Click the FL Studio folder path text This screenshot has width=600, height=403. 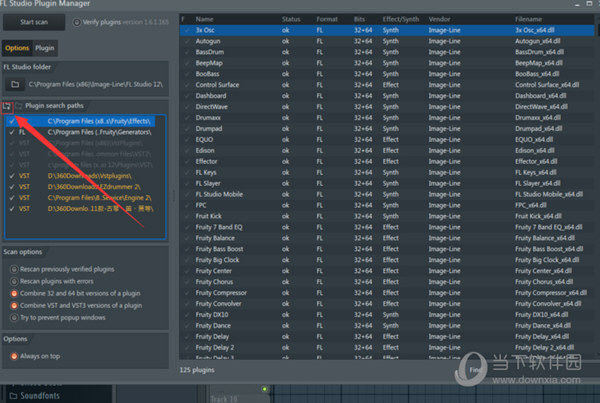pyautogui.click(x=96, y=84)
